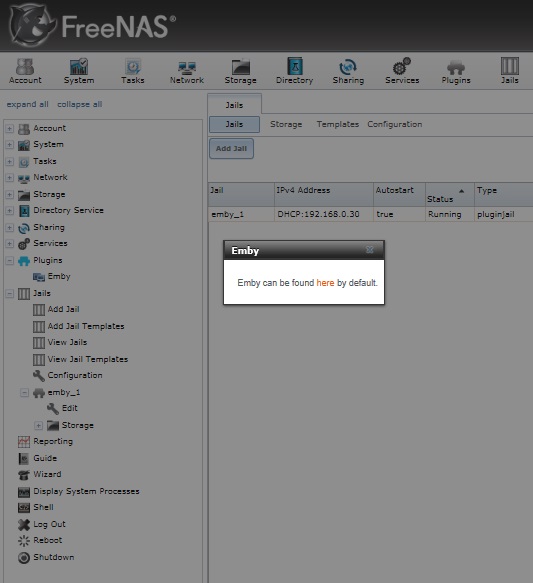The height and width of the screenshot is (583, 533).
Task: Open the Tasks toolbar icon
Action: (x=133, y=71)
